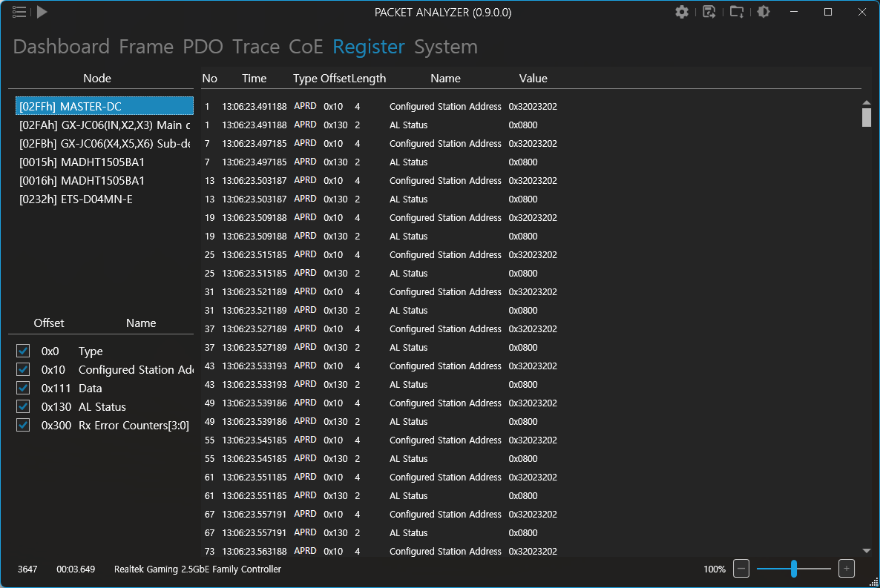Click the zoom out minus button

741,569
